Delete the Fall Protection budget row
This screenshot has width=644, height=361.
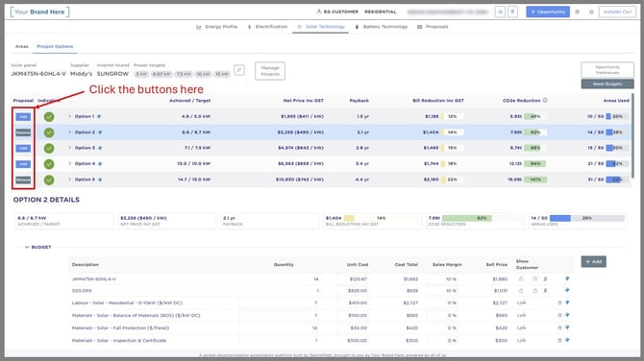559,328
